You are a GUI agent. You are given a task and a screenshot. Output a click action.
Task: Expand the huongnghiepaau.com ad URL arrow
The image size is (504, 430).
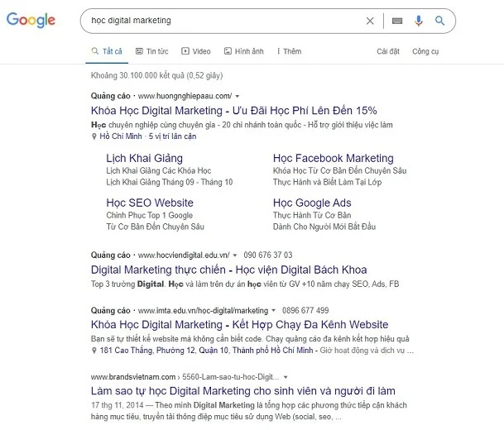[238, 97]
